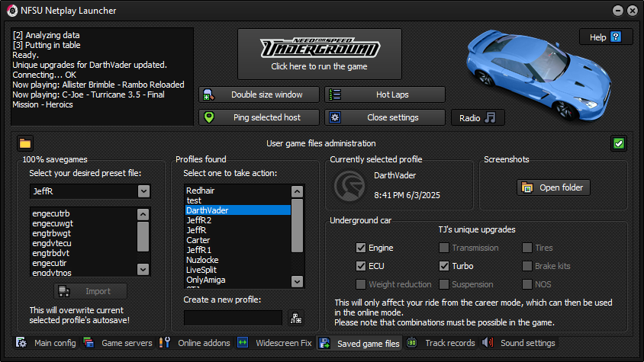The width and height of the screenshot is (644, 362).
Task: Open Hot Laps
Action: tap(385, 95)
